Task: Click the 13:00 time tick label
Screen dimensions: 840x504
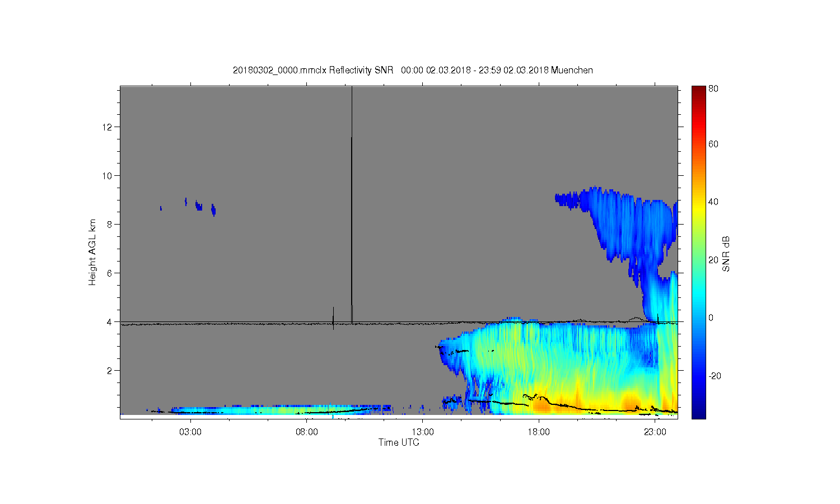Action: [423, 432]
